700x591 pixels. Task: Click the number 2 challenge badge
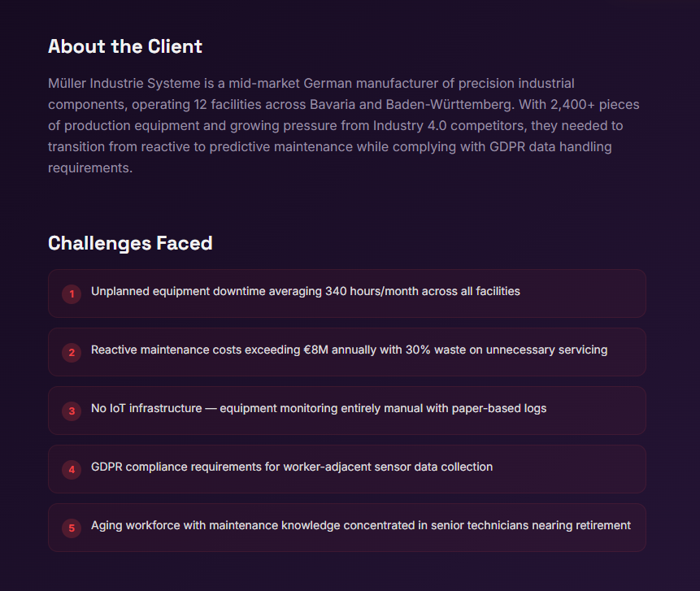[72, 353]
